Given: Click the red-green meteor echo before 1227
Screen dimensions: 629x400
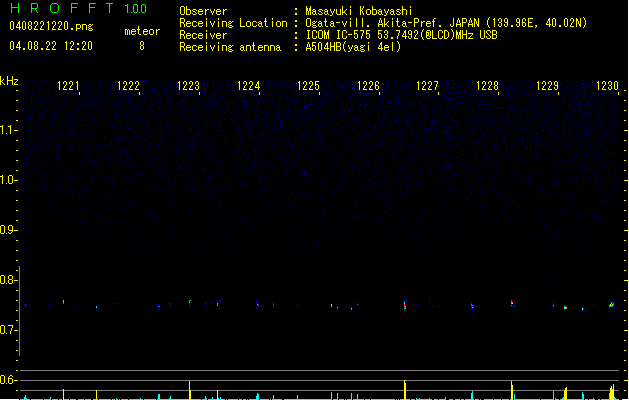Looking at the screenshot, I should (x=405, y=305).
